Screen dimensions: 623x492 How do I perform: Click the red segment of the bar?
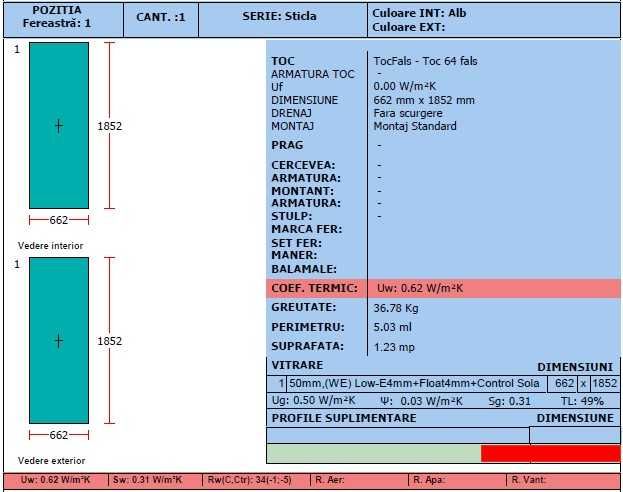[551, 454]
